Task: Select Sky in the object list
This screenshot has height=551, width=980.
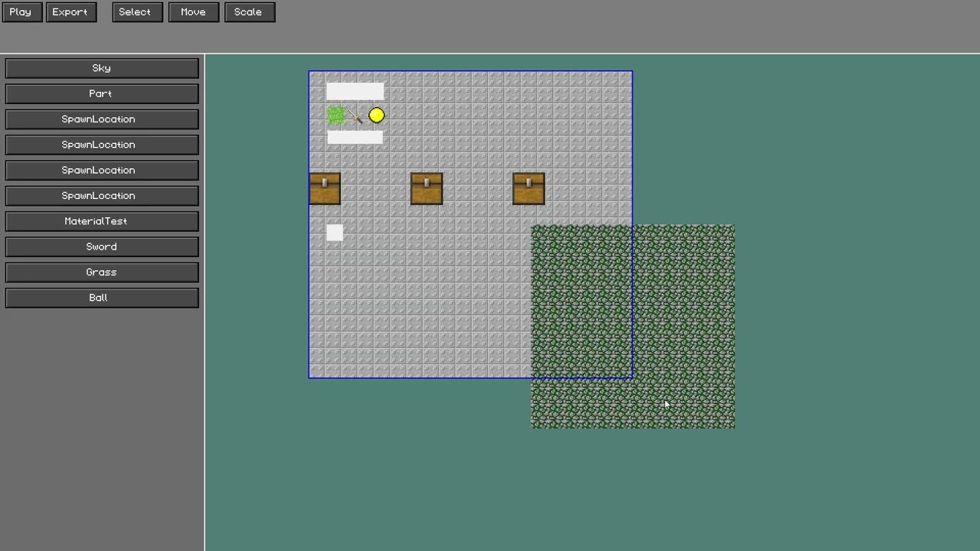Action: [x=102, y=69]
